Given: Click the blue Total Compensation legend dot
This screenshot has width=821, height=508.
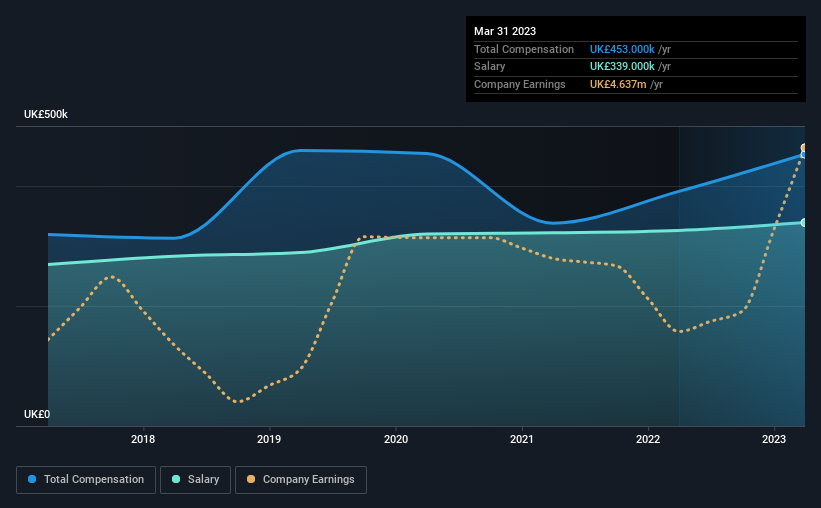Looking at the screenshot, I should [x=32, y=479].
